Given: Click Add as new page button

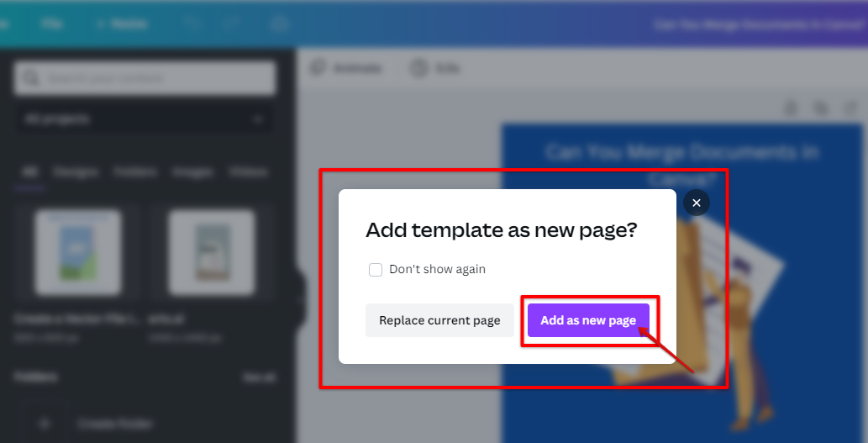Looking at the screenshot, I should pos(588,320).
